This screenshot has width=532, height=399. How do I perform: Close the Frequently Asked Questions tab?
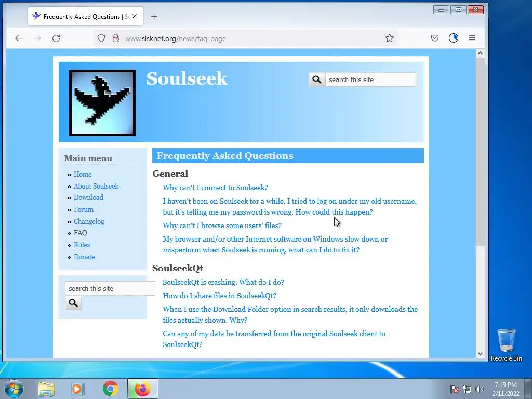tap(135, 16)
